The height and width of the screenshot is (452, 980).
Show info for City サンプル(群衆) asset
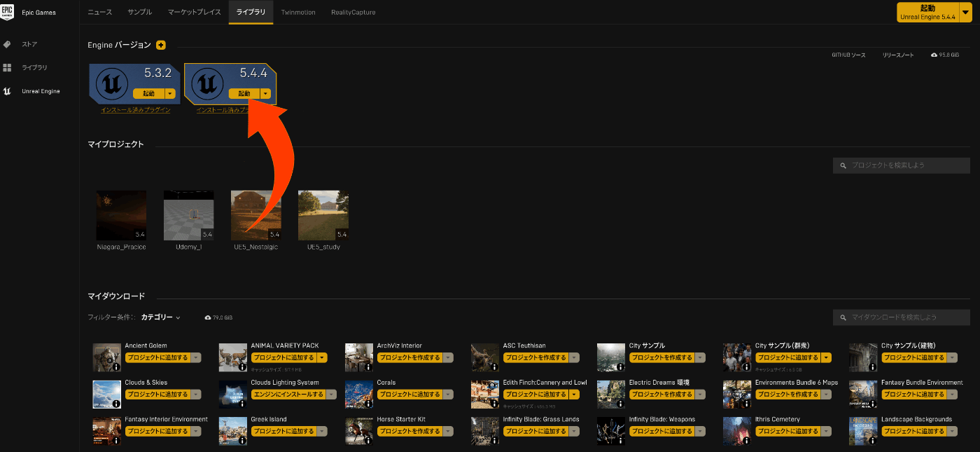tap(746, 367)
